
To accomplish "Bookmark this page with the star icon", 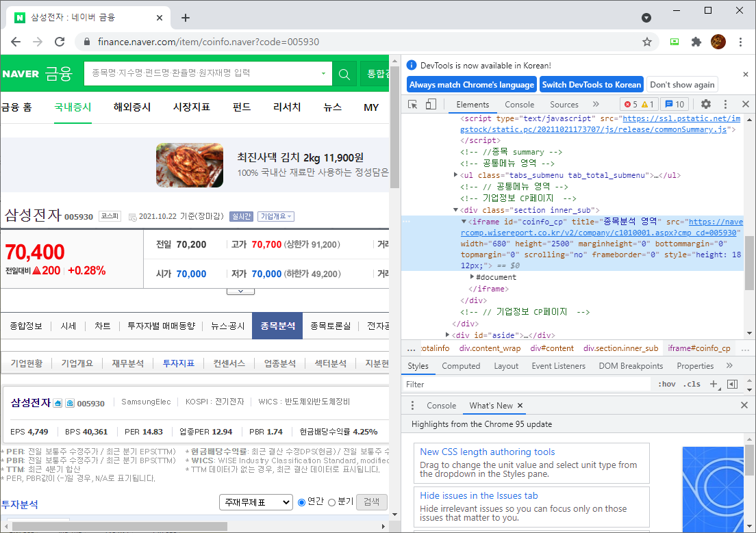I will [x=647, y=42].
